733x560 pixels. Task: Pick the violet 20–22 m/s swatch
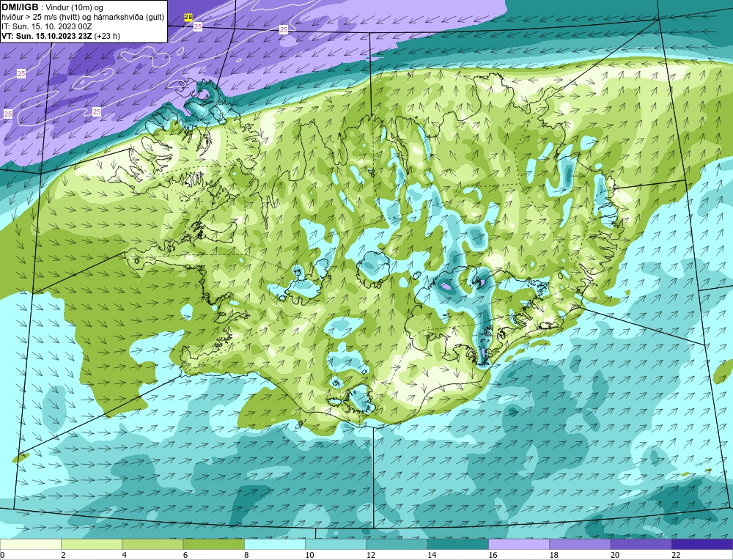[641, 544]
